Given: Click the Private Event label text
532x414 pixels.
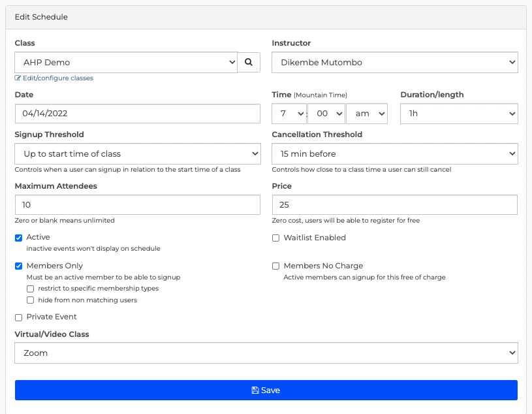Looking at the screenshot, I should coord(52,317).
